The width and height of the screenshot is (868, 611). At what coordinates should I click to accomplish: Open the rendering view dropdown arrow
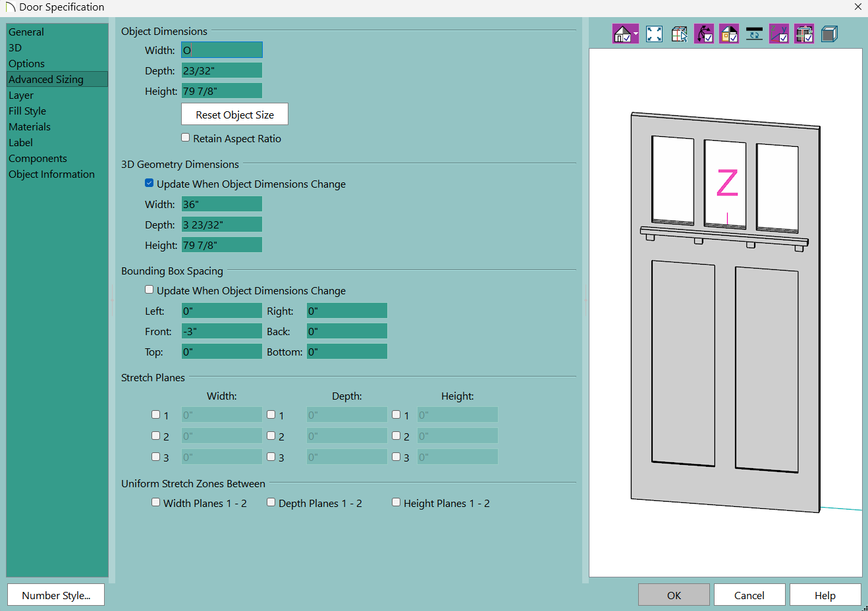636,34
